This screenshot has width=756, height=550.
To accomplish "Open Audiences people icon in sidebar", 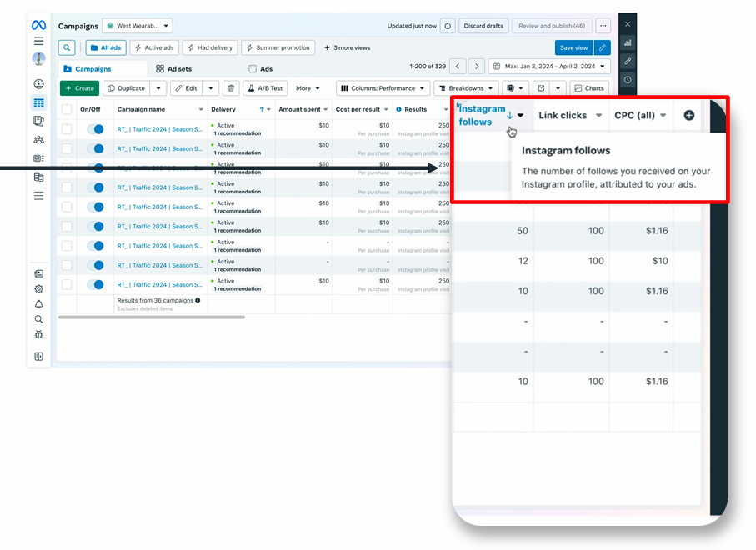I will [38, 140].
